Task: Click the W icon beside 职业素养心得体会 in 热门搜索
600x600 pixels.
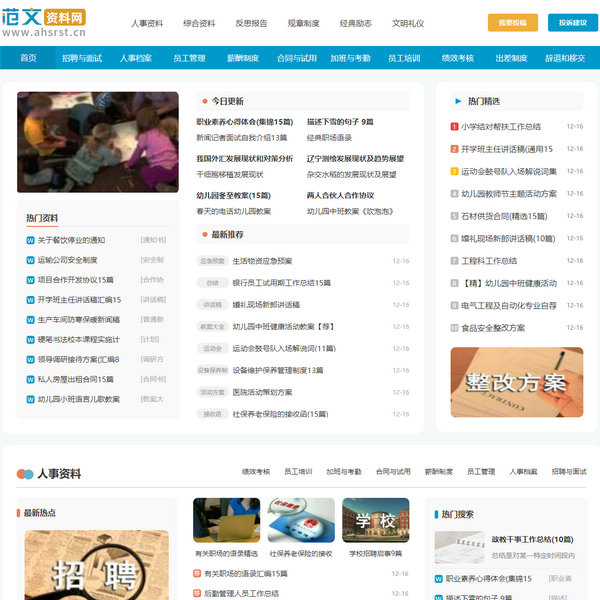Action: click(438, 579)
